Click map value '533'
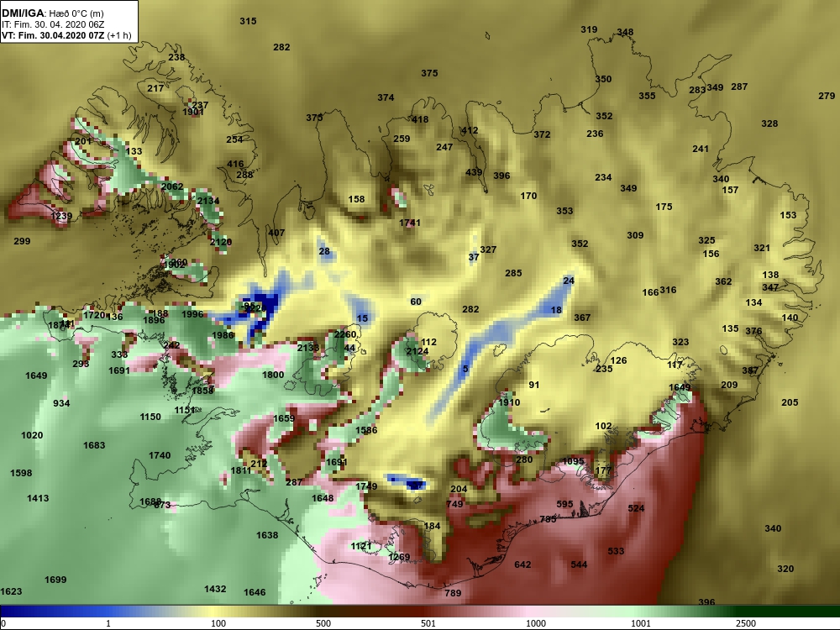Image resolution: width=840 pixels, height=630 pixels. 616,551
